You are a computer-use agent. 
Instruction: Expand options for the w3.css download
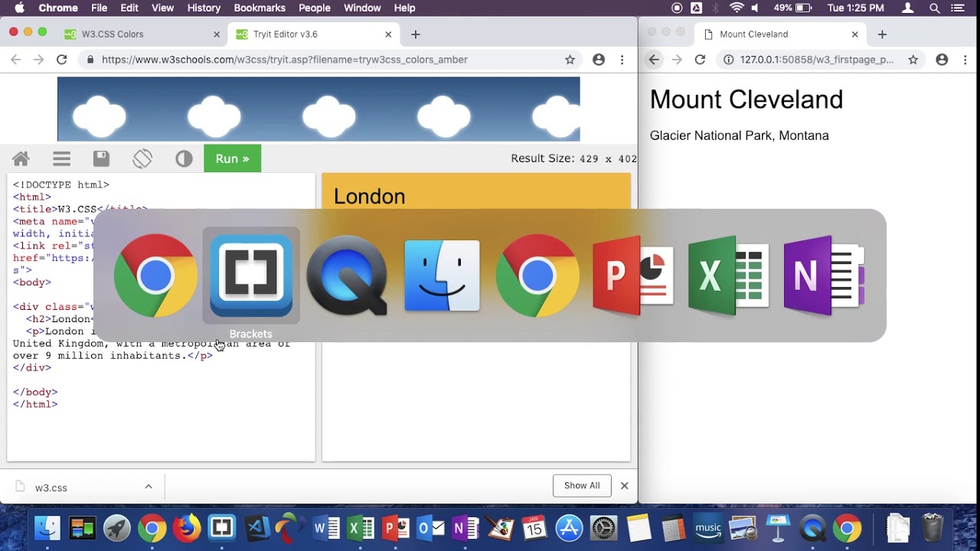click(x=149, y=487)
